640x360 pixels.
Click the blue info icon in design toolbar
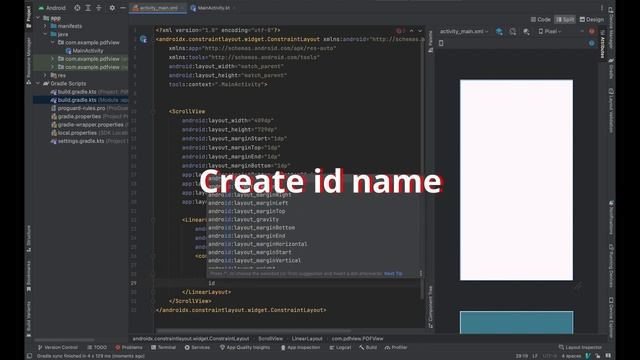coord(592,43)
